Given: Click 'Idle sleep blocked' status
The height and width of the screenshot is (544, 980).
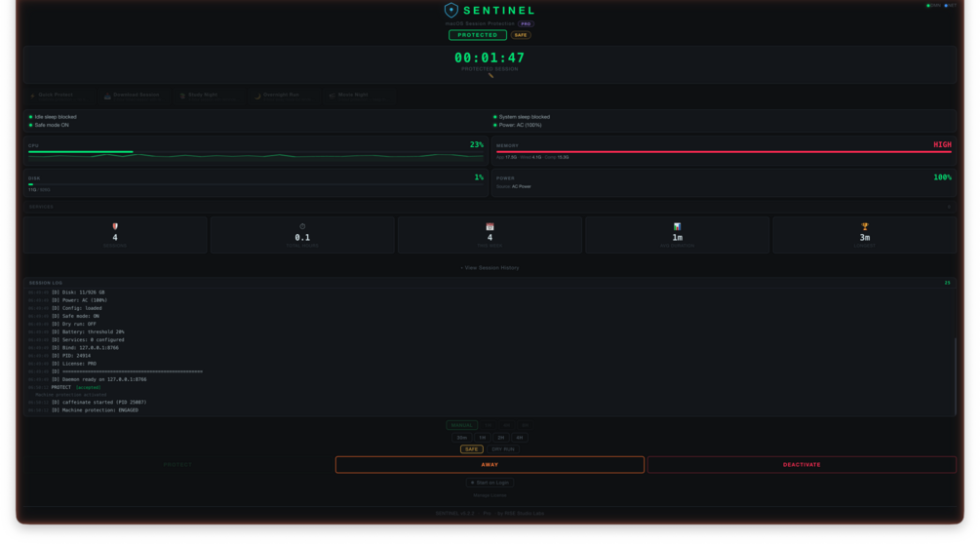Looking at the screenshot, I should point(53,117).
